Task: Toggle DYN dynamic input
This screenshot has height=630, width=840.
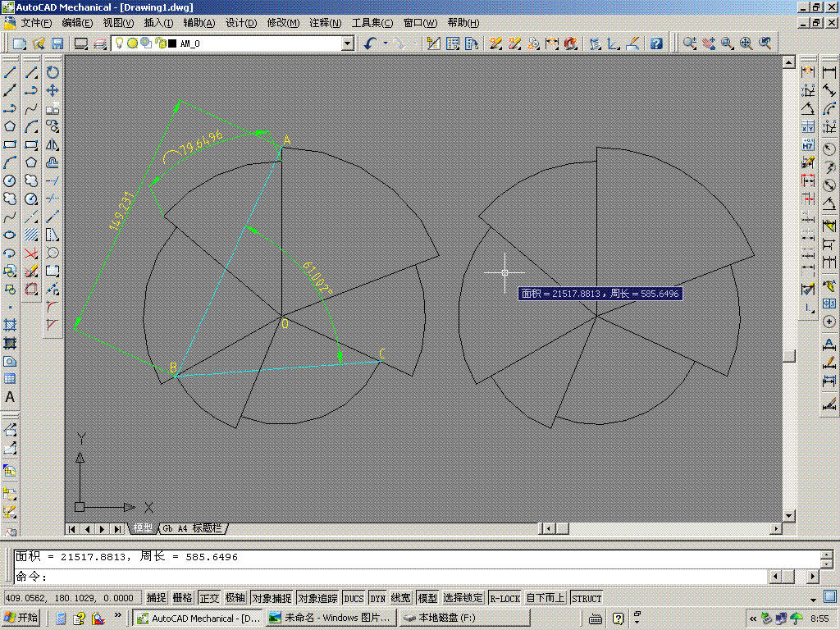Action: [377, 598]
